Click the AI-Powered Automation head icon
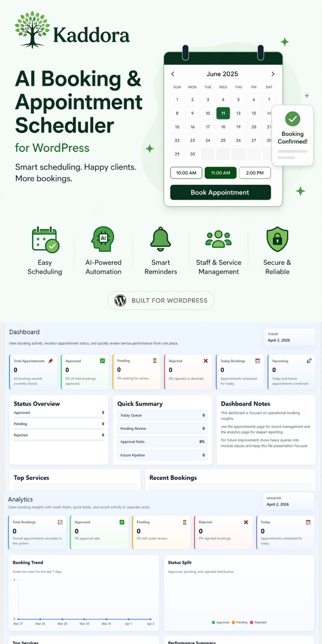This screenshot has height=644, width=322. [x=103, y=239]
